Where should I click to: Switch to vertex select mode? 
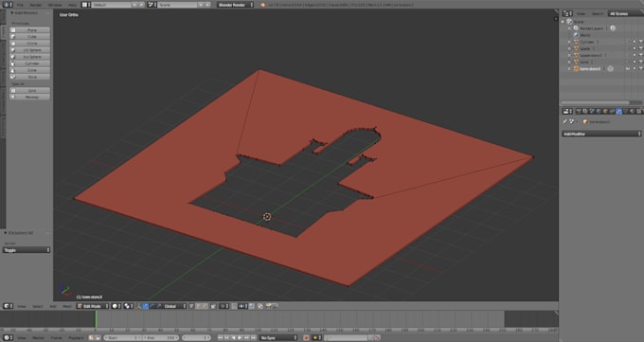(191, 306)
